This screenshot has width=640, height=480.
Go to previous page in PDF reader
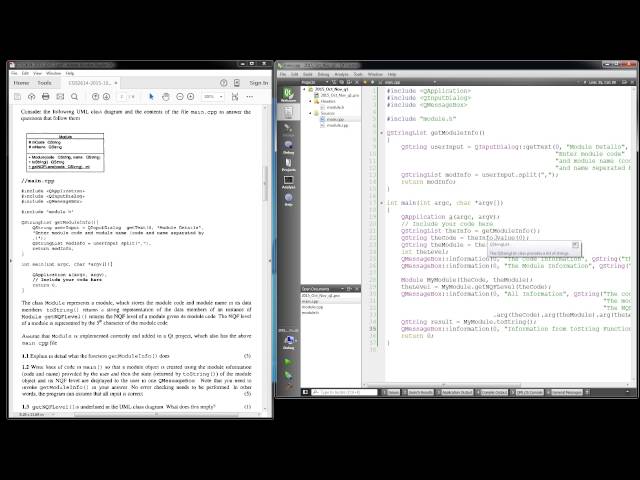pyautogui.click(x=95, y=97)
